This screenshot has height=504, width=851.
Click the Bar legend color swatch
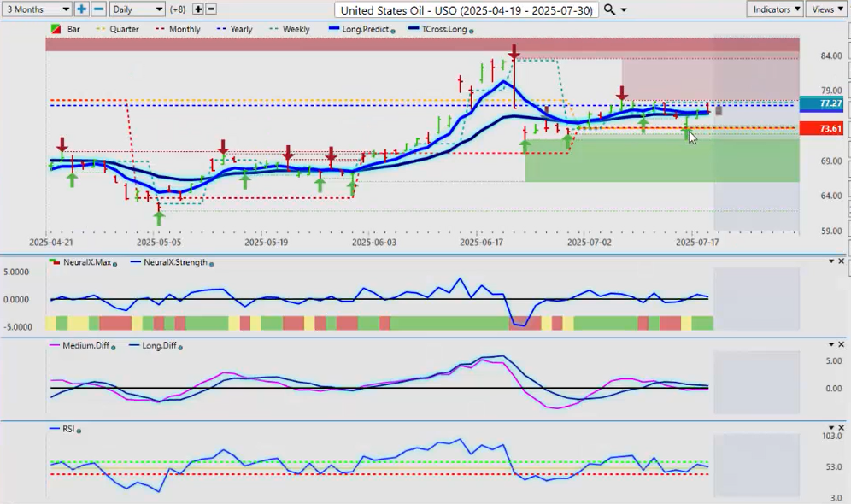tap(56, 29)
